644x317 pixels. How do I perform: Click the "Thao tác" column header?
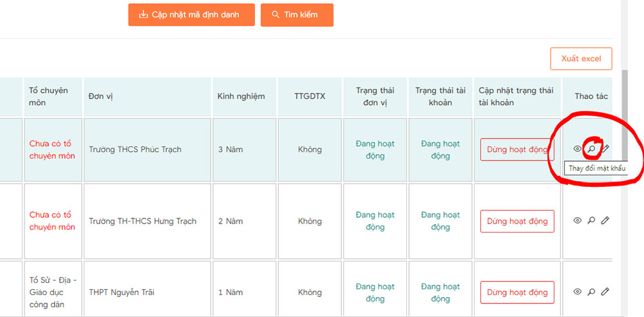click(591, 97)
